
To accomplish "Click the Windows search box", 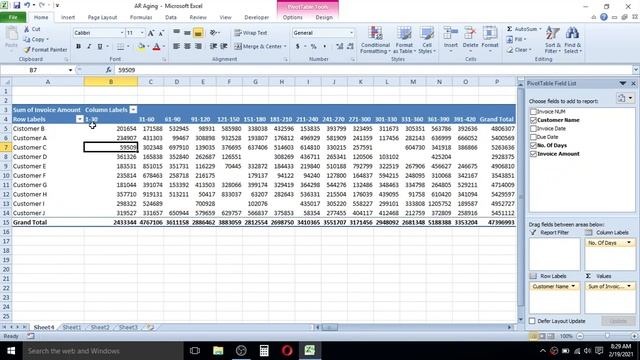I will point(103,351).
